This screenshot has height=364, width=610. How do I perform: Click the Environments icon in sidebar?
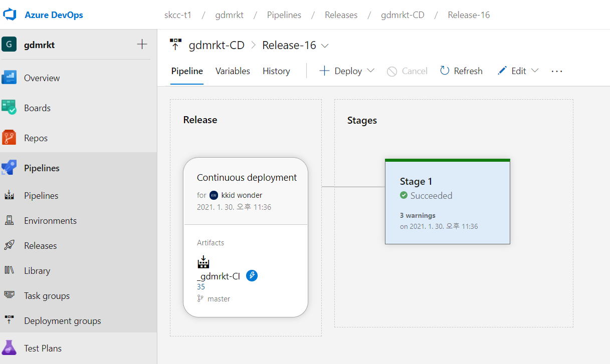[9, 220]
